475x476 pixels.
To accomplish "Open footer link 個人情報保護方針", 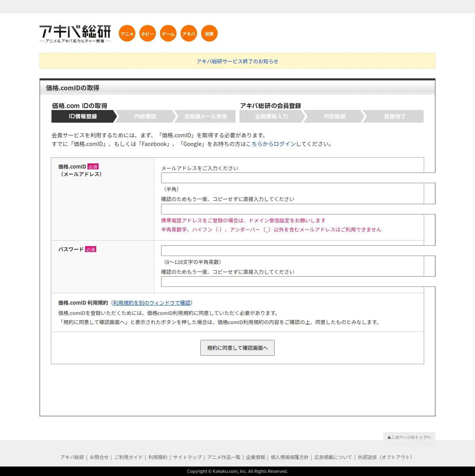I will (x=289, y=457).
